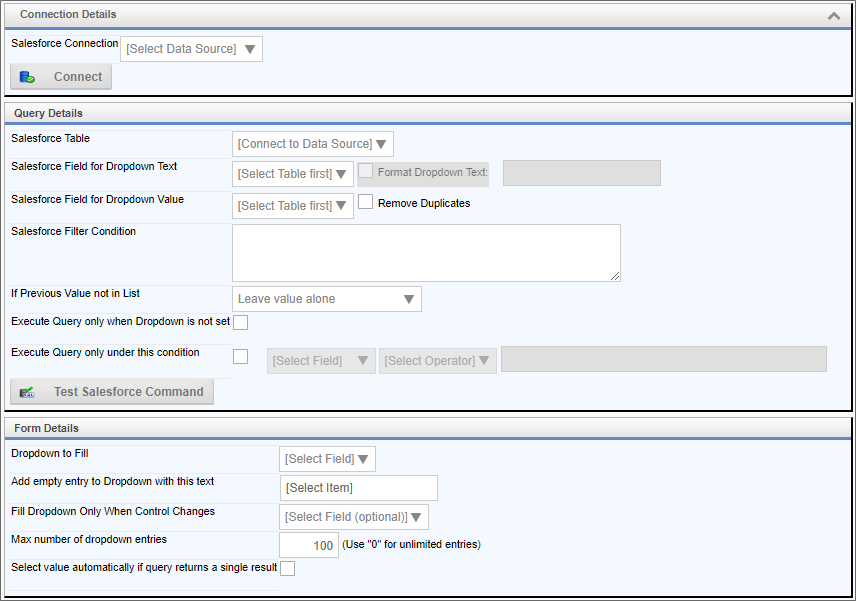Collapse the Connection Details section chevron

coord(834,16)
